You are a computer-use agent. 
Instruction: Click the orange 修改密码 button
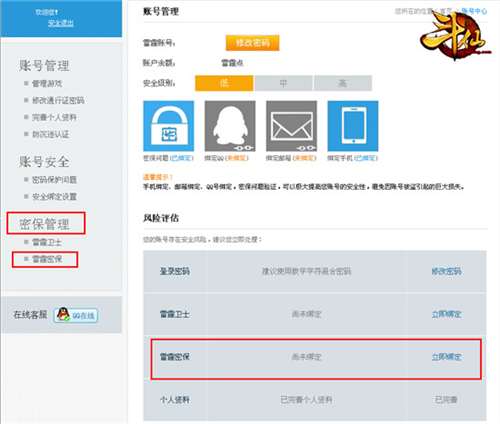[x=253, y=43]
